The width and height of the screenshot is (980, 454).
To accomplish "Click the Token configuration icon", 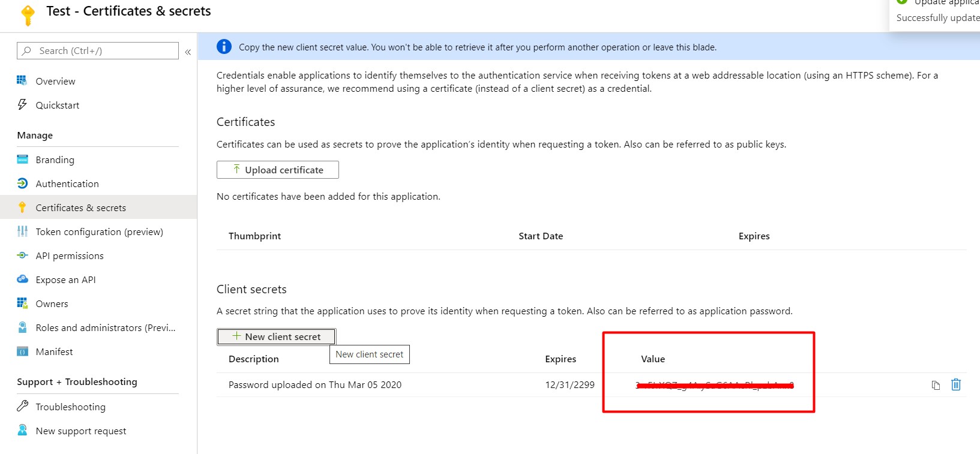I will click(22, 231).
